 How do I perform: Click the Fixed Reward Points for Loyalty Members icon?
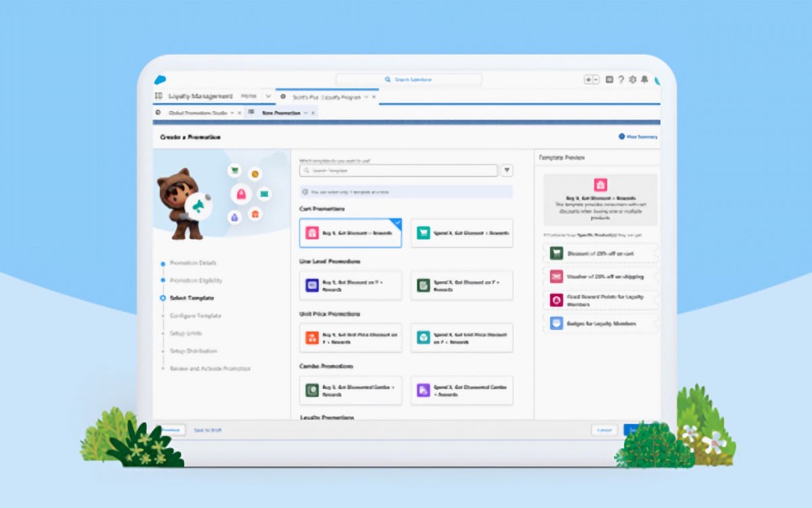tap(557, 300)
